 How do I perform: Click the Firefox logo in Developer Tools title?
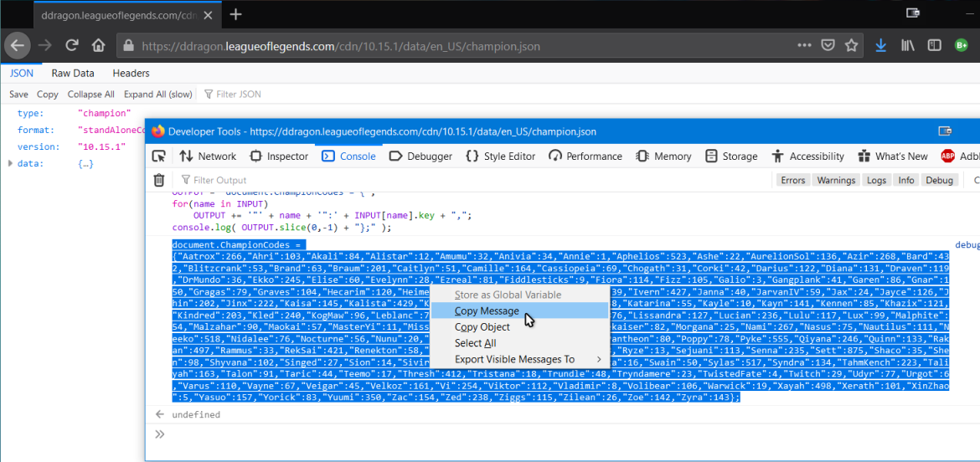pos(157,131)
